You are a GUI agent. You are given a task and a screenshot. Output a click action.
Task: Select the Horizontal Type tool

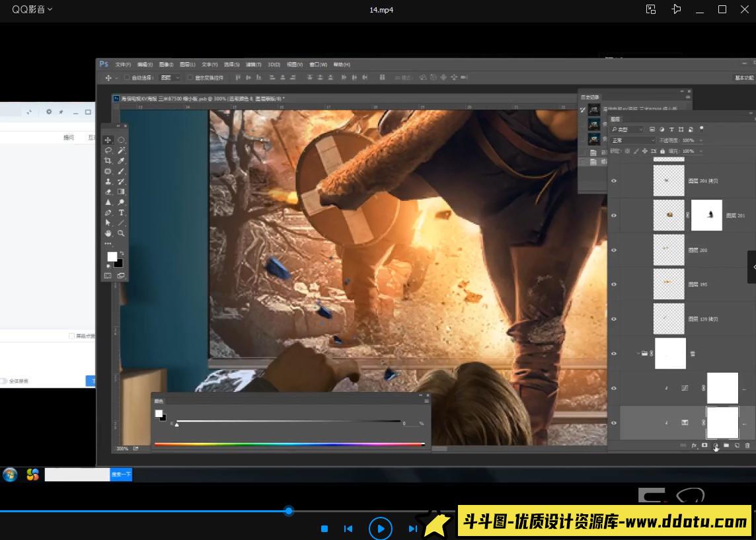(x=121, y=213)
